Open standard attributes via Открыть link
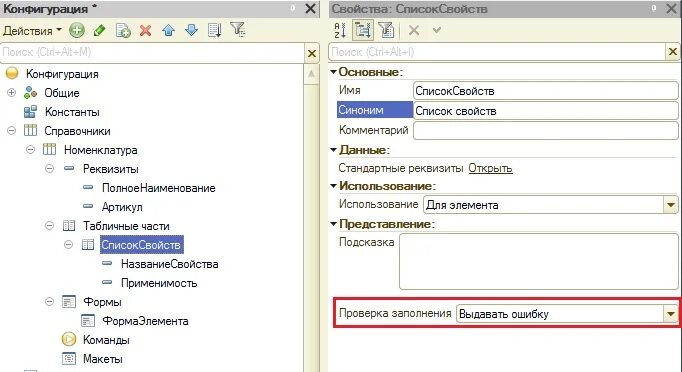 point(490,168)
